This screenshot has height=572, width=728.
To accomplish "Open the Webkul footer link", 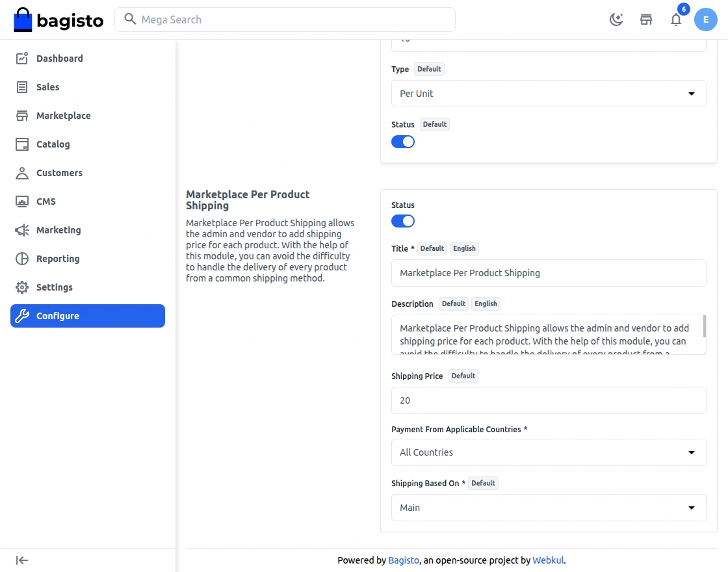I will [548, 560].
